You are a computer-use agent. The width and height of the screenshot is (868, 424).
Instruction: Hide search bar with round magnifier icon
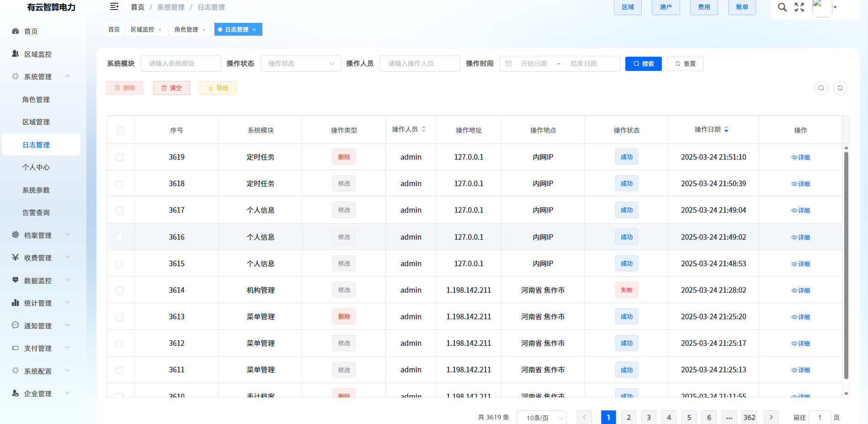[x=821, y=88]
